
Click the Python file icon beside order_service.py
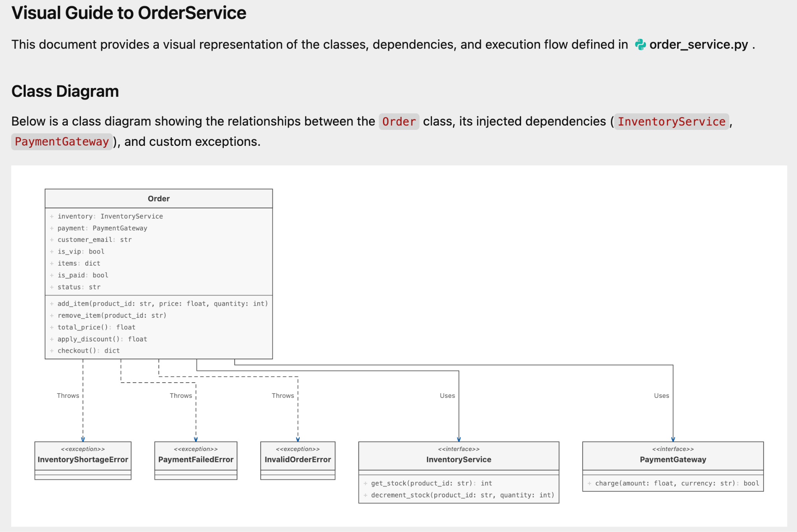coord(640,45)
